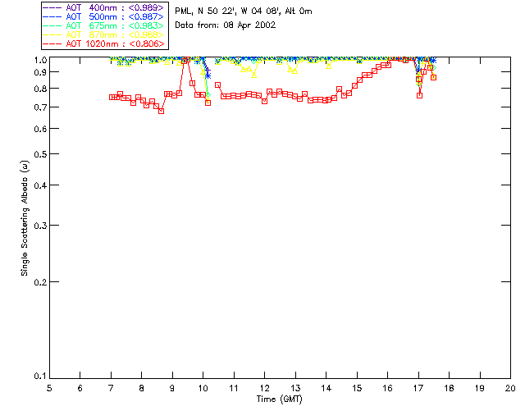Click the y-axis label 0.5

[x=40, y=154]
